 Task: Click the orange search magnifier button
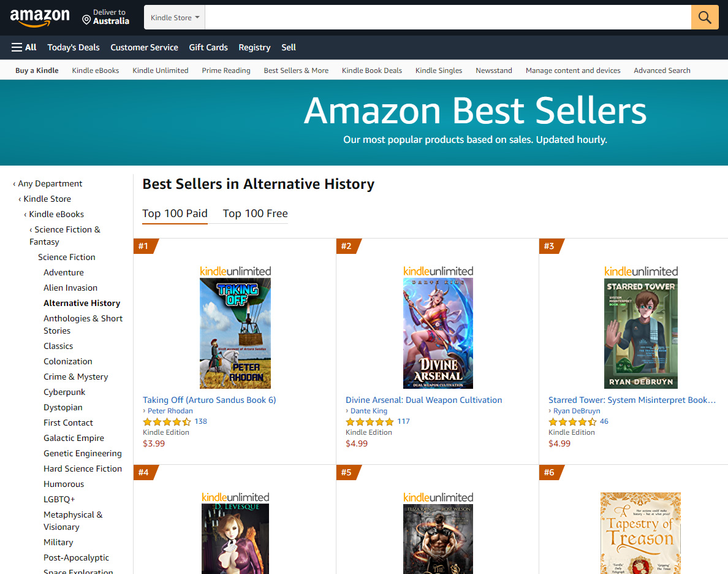pos(705,17)
